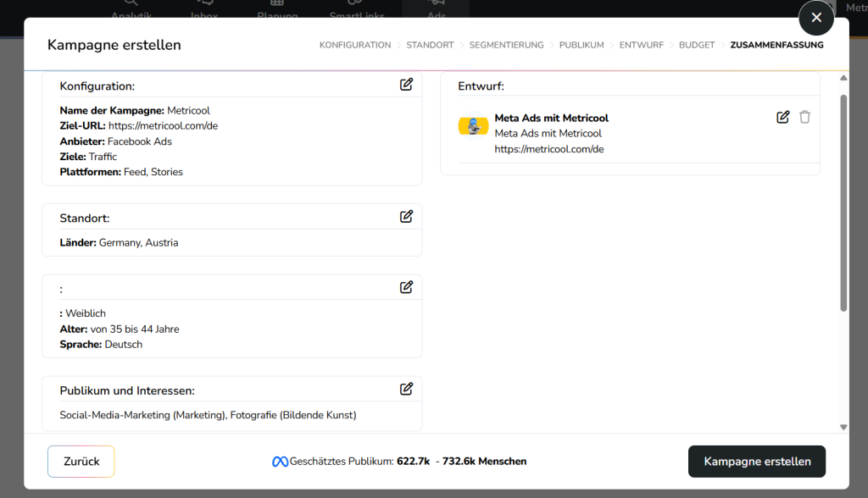Edit the gender, age and language section
This screenshot has width=868, height=498.
[x=406, y=287]
